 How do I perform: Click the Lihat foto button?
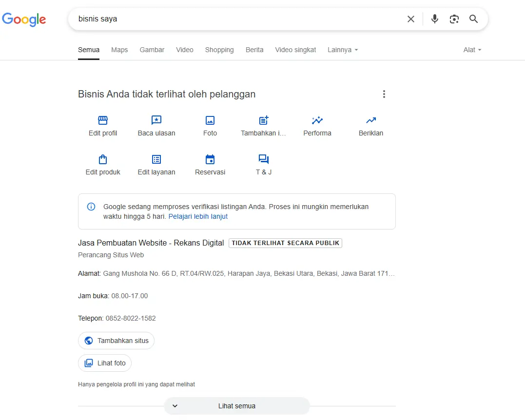pos(105,363)
